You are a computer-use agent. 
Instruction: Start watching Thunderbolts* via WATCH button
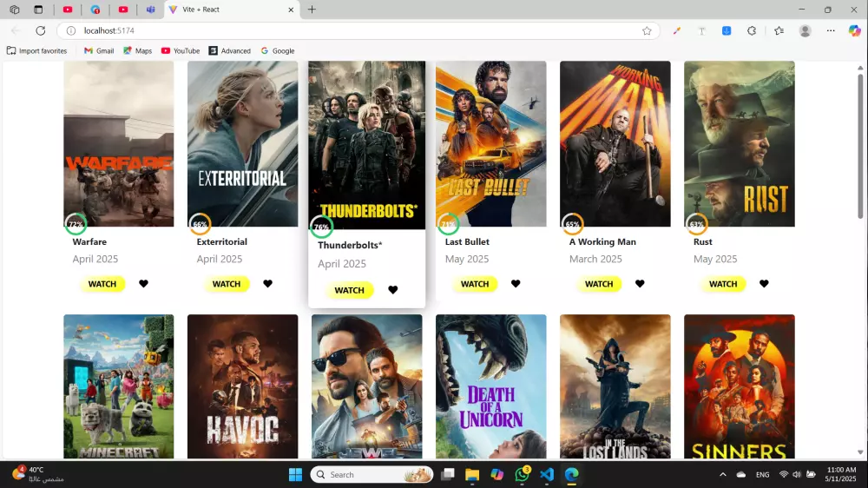coord(349,290)
